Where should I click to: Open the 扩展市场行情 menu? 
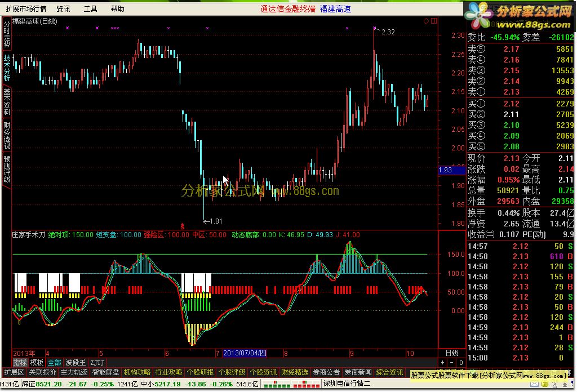point(26,9)
